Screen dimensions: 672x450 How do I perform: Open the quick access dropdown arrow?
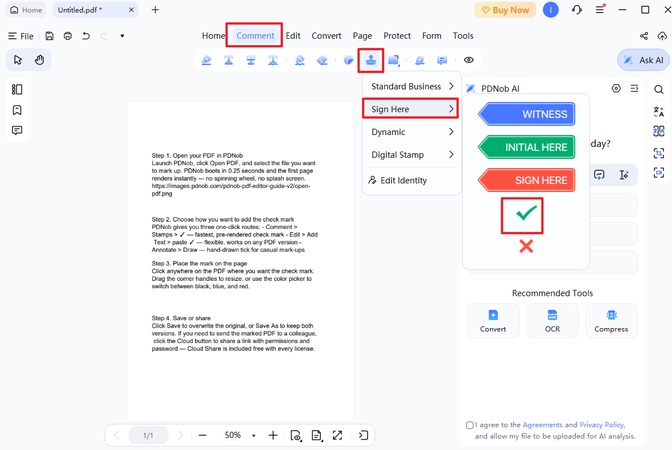pyautogui.click(x=122, y=36)
